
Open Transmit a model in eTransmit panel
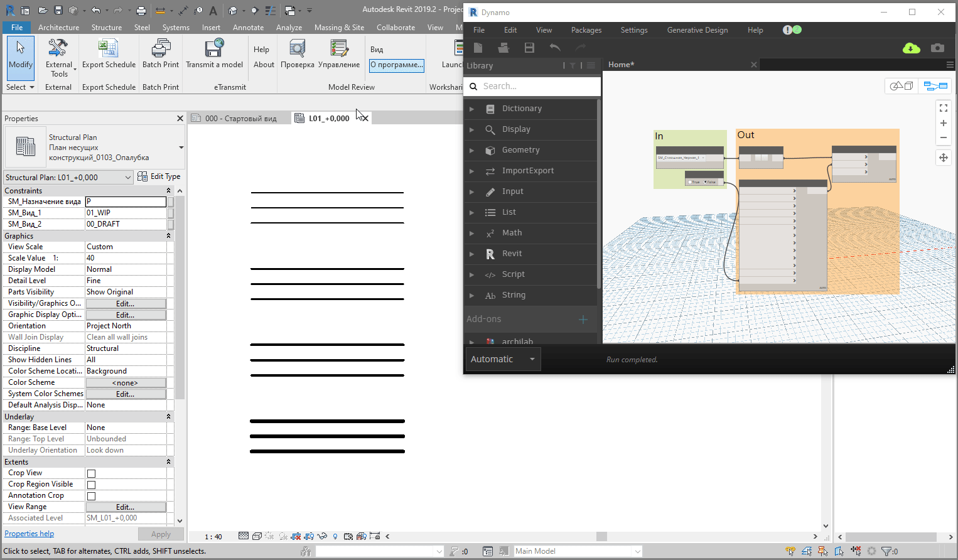pos(215,55)
